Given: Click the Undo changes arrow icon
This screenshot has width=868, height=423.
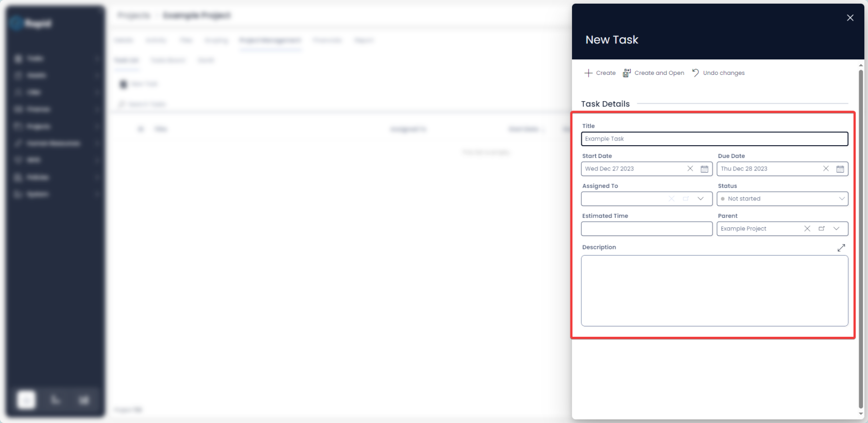Looking at the screenshot, I should point(695,73).
